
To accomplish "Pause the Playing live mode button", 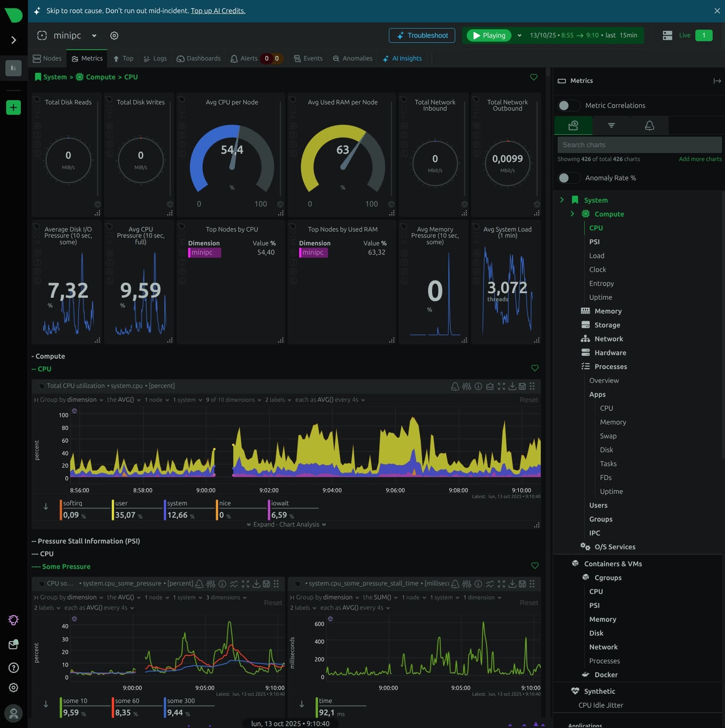I will click(489, 35).
